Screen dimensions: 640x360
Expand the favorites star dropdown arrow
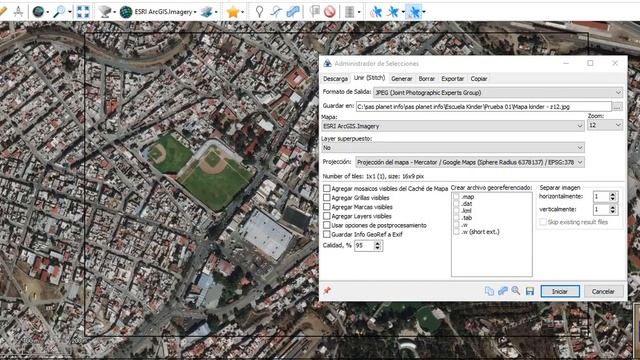242,12
